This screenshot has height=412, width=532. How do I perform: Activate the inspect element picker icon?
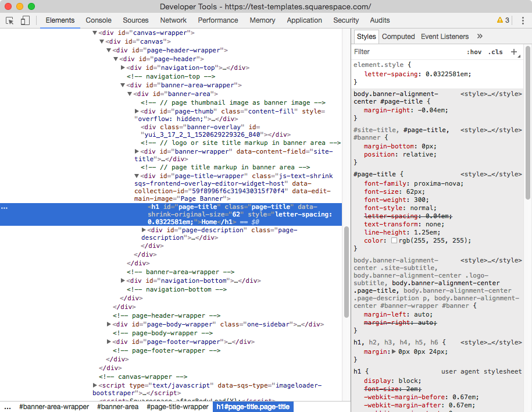click(10, 20)
